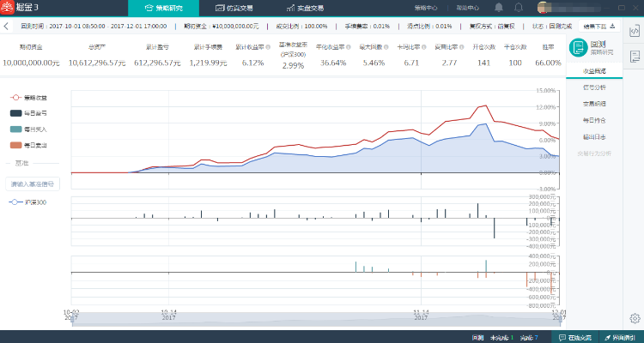644x343 pixels.
Task: Toggle 沪深300 benchmark legend series
Action: pos(27,202)
